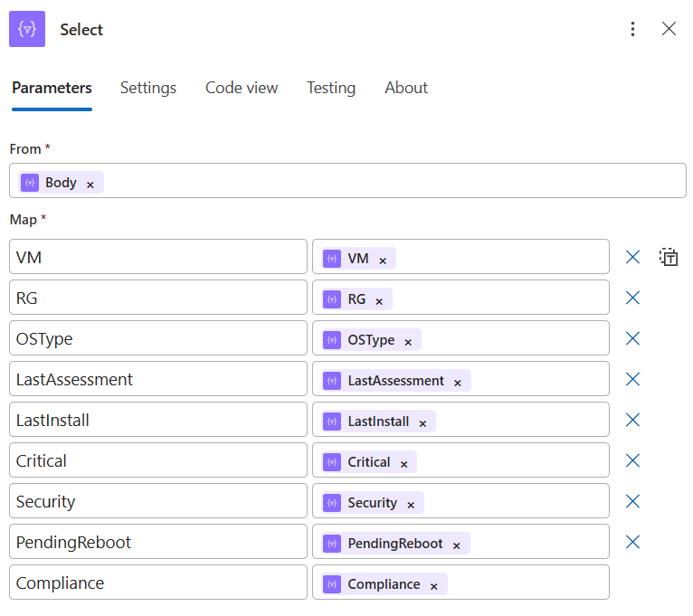Delete the OSType map row
This screenshot has height=616, width=693.
pyautogui.click(x=632, y=338)
